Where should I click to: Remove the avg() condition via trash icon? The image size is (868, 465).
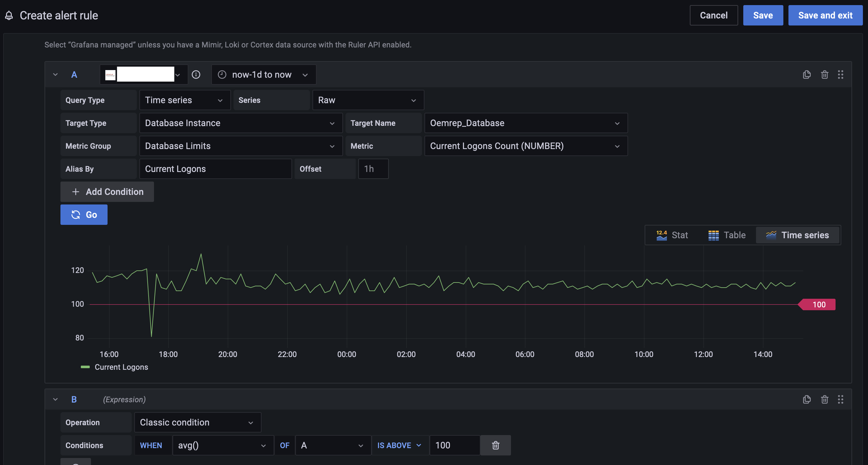(495, 445)
